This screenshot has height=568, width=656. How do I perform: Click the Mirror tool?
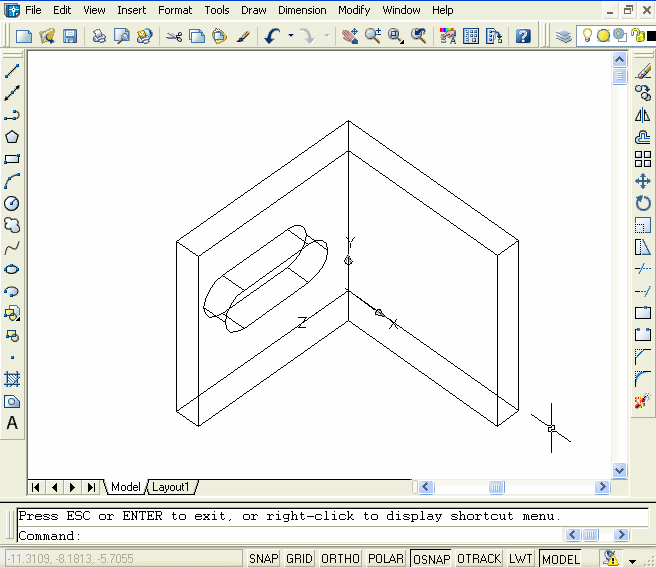pos(643,115)
